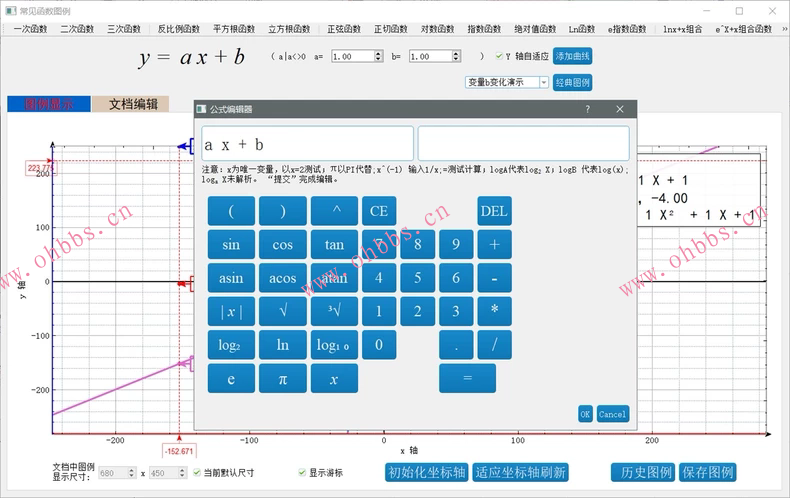This screenshot has width=790, height=498.
Task: Open the 三次函数 menu item
Action: tap(123, 29)
